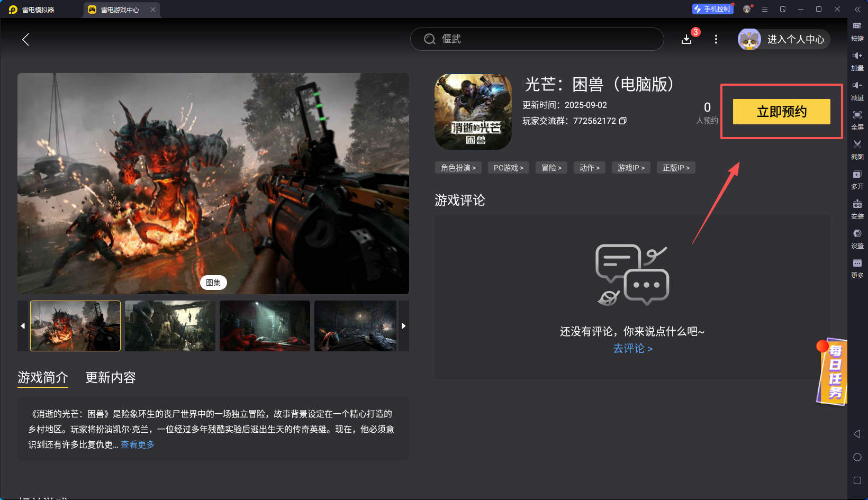
Task: Open 按键 keymapping in the sidebar
Action: 857,31
